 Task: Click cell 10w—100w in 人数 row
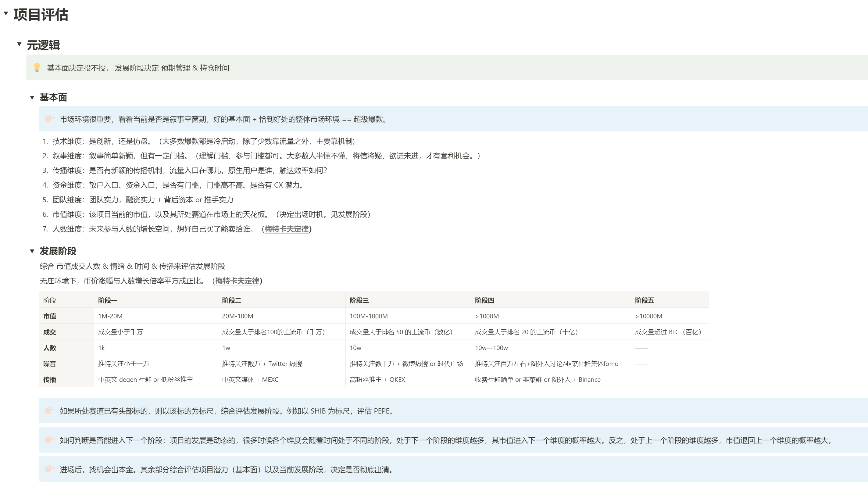(x=550, y=348)
